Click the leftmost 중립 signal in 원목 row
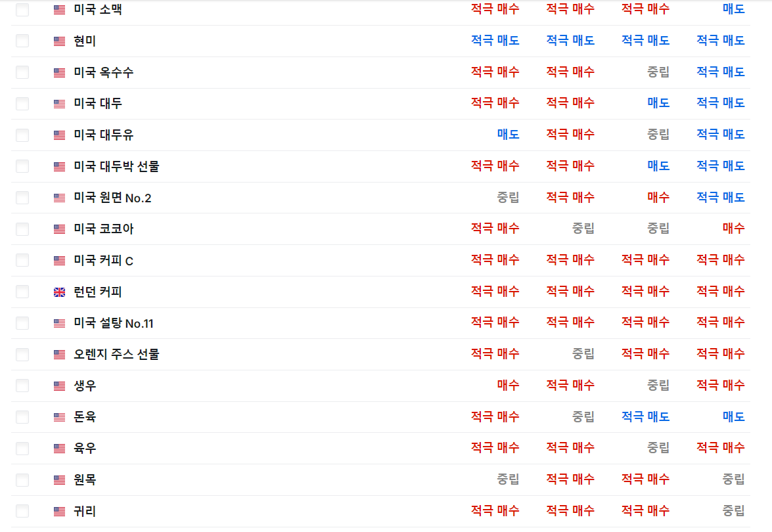This screenshot has height=532, width=772. 508,479
